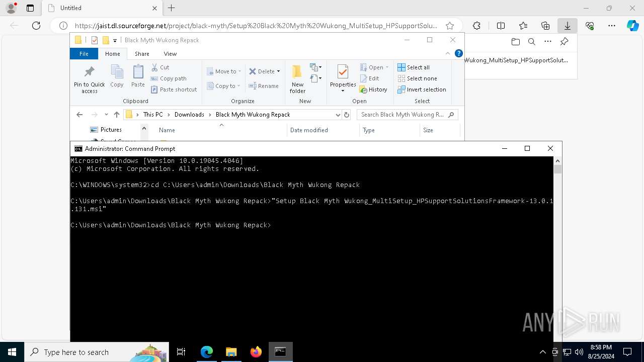The image size is (644, 362).
Task: Open Edge Downloads toolbar icon
Action: (x=568, y=26)
